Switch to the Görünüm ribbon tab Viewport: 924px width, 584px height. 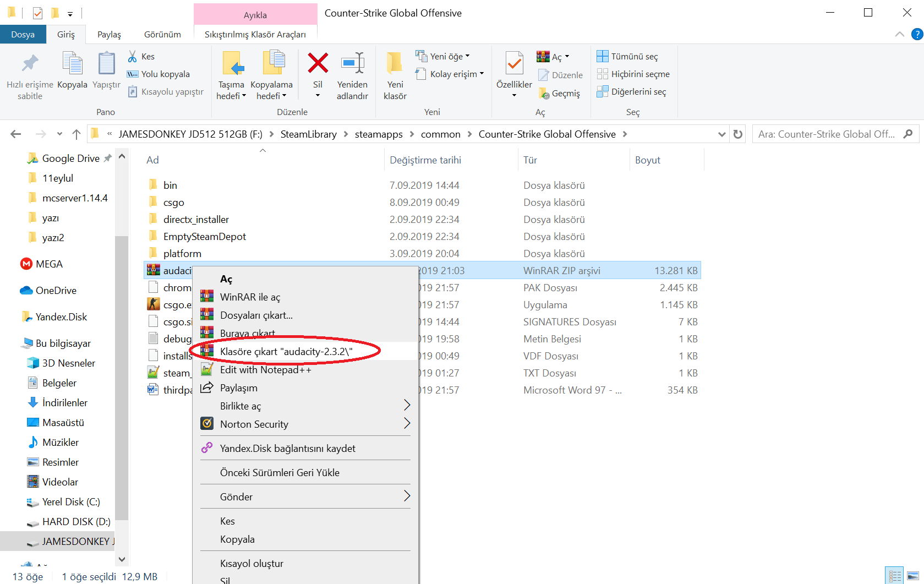point(162,34)
